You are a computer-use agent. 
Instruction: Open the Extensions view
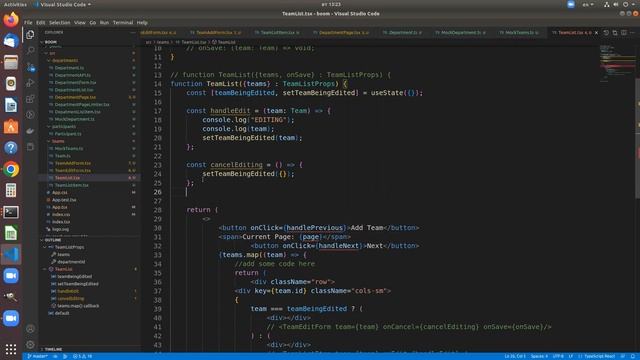30,99
